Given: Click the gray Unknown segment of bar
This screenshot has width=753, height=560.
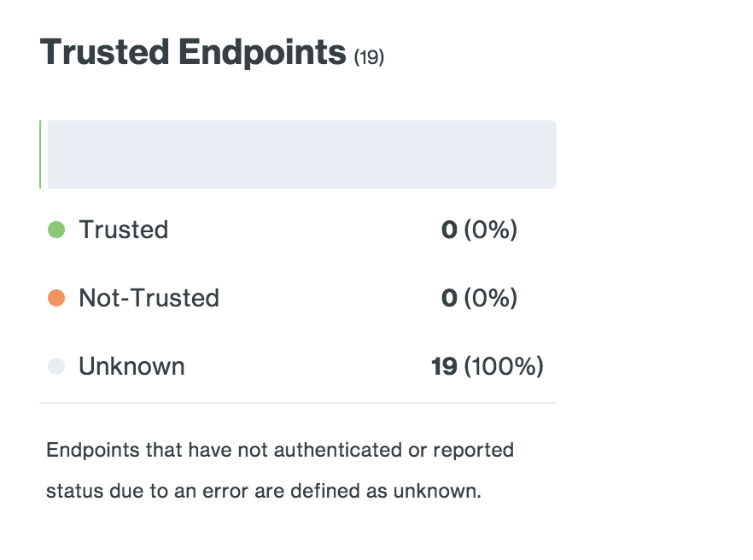Looking at the screenshot, I should point(302,155).
